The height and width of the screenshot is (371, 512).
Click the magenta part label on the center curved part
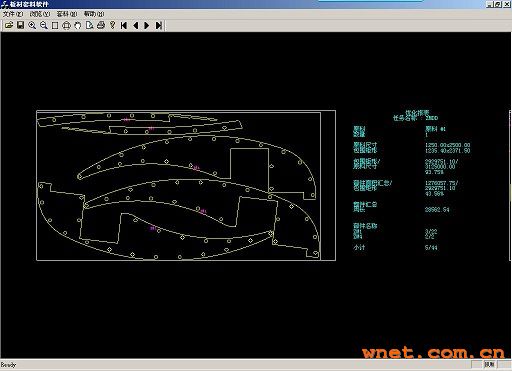click(203, 211)
